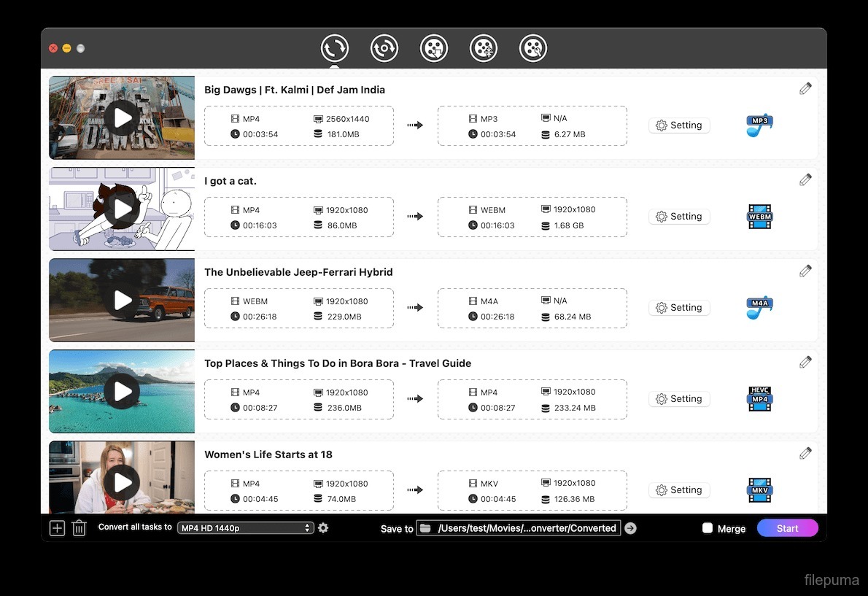Open the video convert tab icon
868x596 pixels.
(x=335, y=49)
